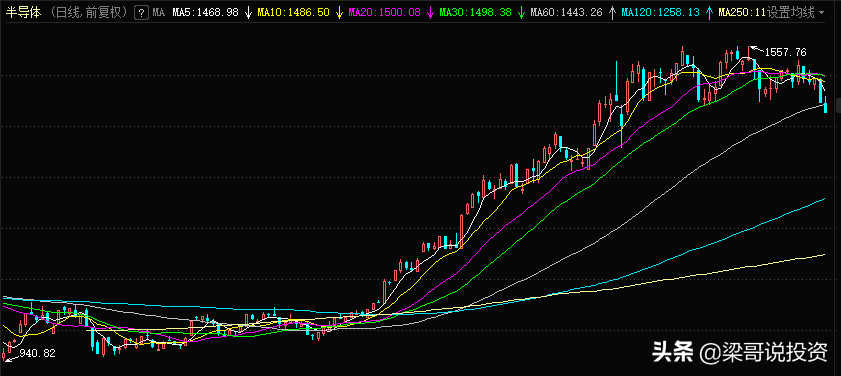Click the 1557.76 high price marker
Image resolution: width=841 pixels, height=376 pixels.
point(786,53)
